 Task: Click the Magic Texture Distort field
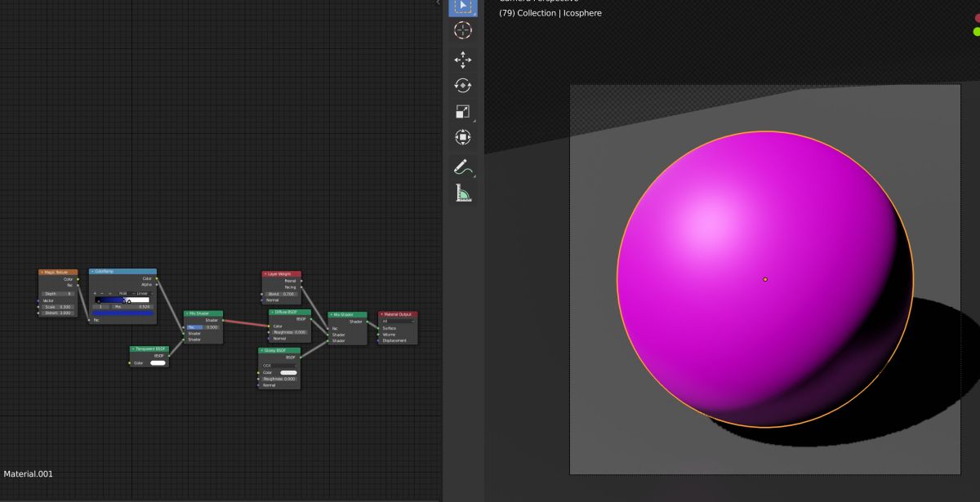coord(58,313)
